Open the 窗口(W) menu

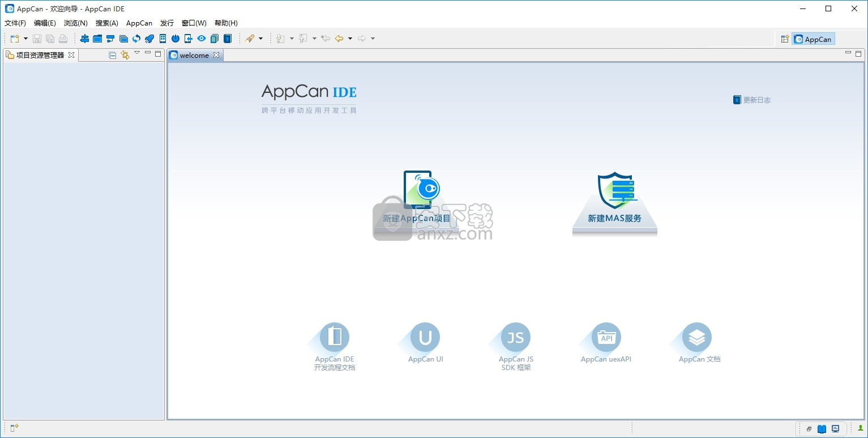click(194, 23)
